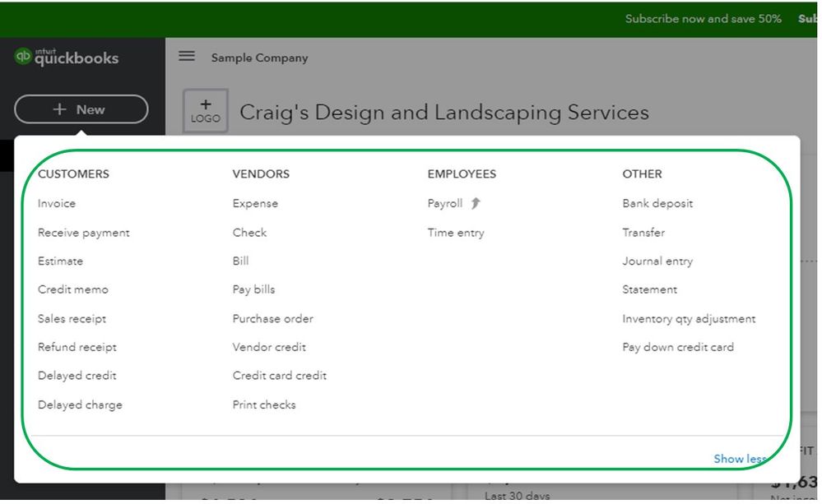The width and height of the screenshot is (822, 504).
Task: Select Vendor credit option
Action: (x=269, y=347)
